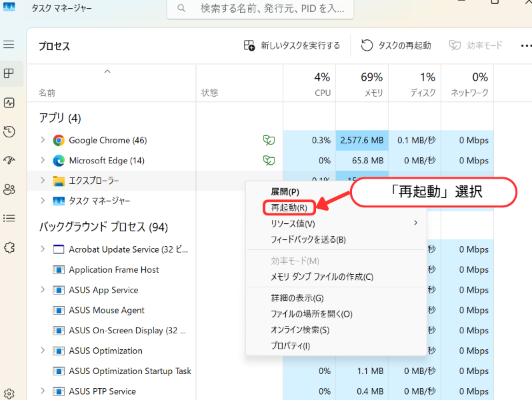Open the Services puzzle-piece sidebar icon
This screenshot has height=400, width=532.
tap(9, 247)
